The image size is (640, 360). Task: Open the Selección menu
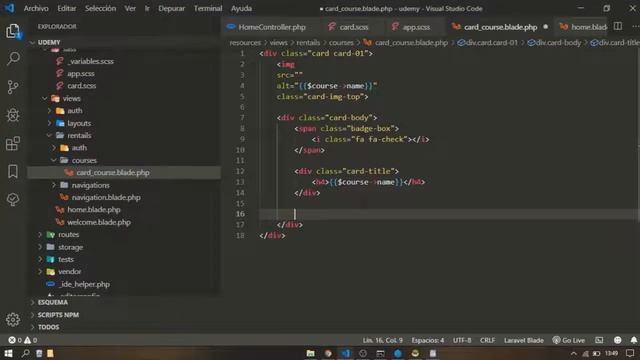(x=100, y=8)
